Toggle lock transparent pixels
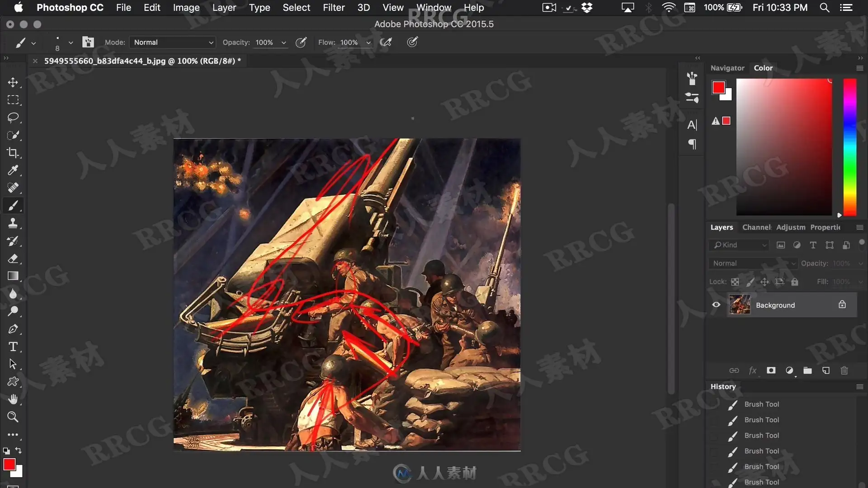868x488 pixels. pos(735,282)
